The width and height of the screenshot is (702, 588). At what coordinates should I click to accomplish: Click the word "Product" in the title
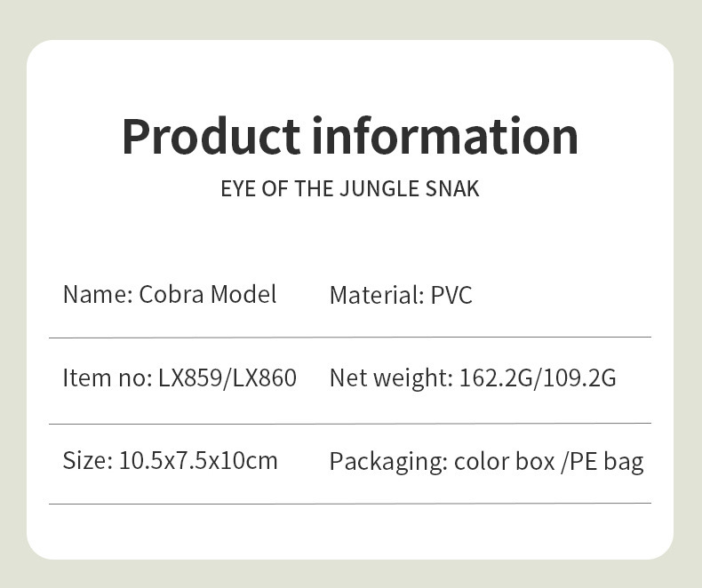tap(211, 135)
